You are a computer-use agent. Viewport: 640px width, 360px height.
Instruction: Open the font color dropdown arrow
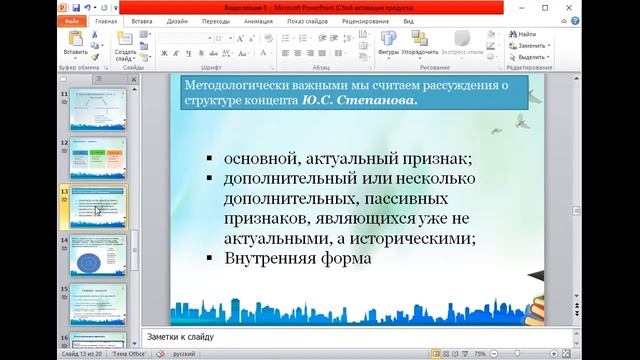(271, 53)
